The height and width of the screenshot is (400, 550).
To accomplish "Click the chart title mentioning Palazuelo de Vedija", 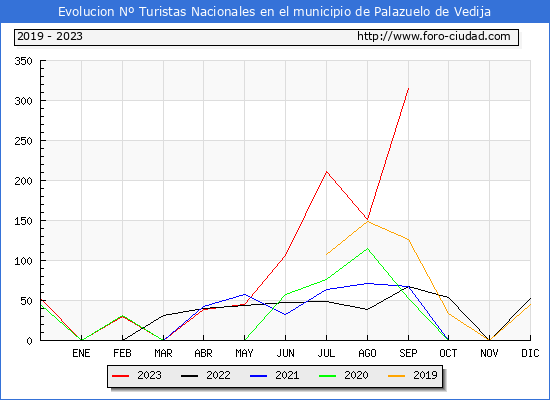I will click(274, 12).
